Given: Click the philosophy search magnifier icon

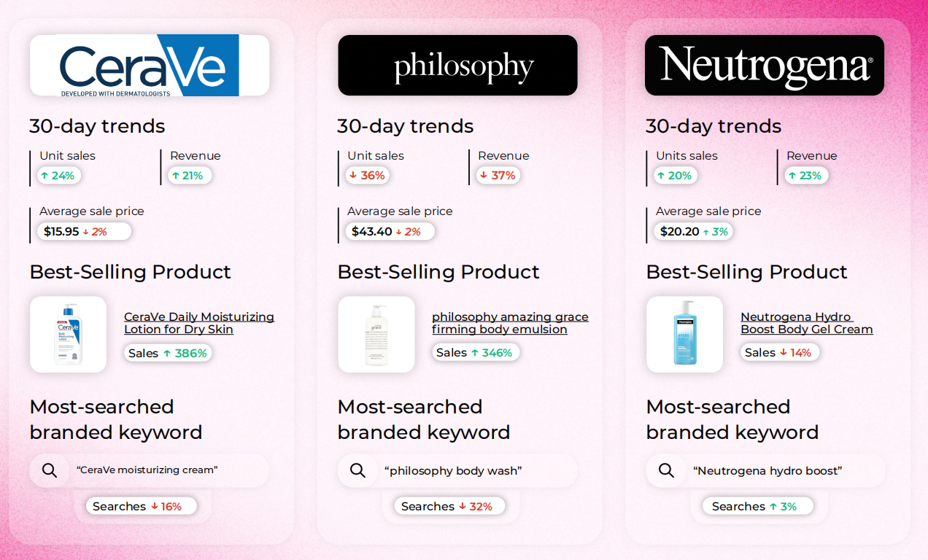Looking at the screenshot, I should [x=358, y=470].
